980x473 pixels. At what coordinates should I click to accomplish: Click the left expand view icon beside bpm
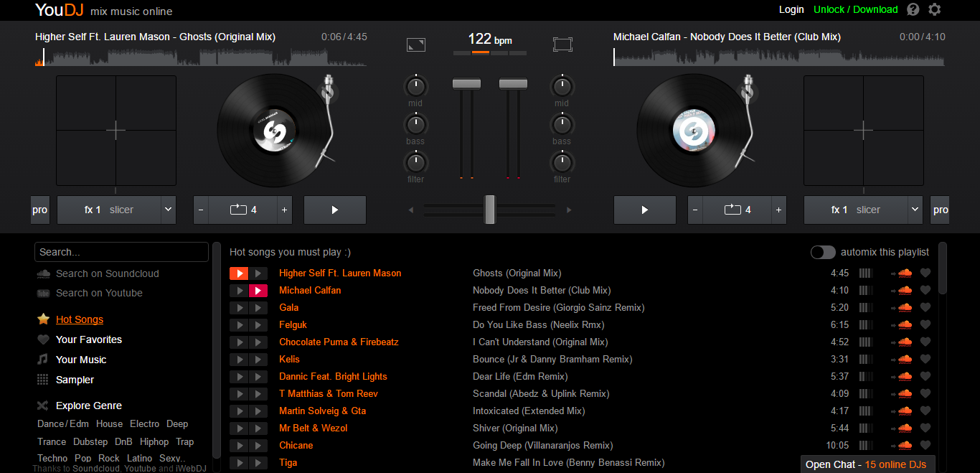tap(415, 45)
